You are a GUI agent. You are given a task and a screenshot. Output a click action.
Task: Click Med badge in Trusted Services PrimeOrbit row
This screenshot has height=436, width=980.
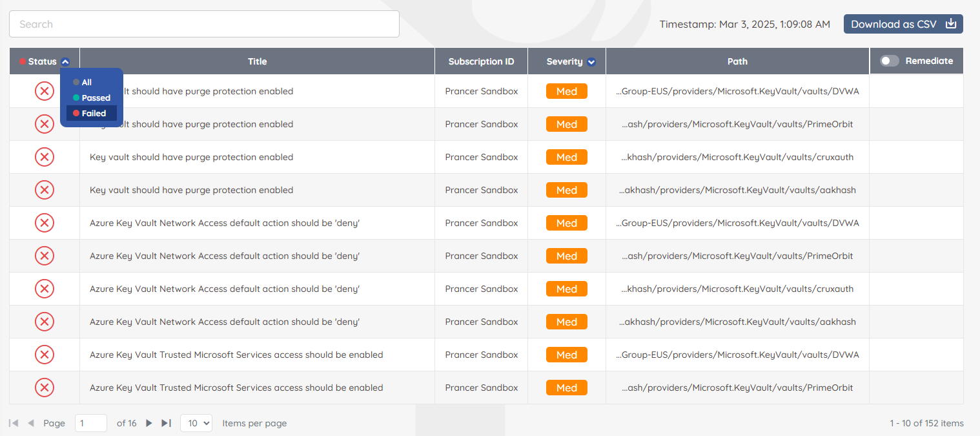point(567,388)
